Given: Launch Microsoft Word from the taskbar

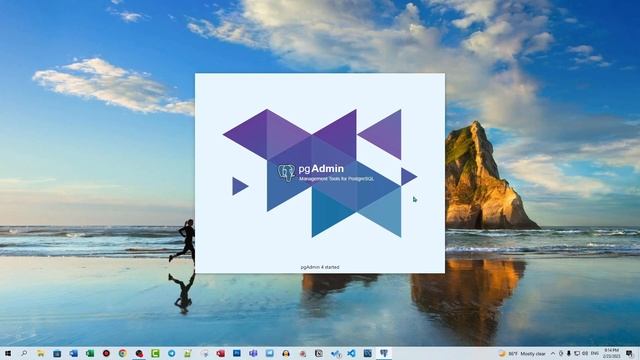Looking at the screenshot, I should [73, 353].
